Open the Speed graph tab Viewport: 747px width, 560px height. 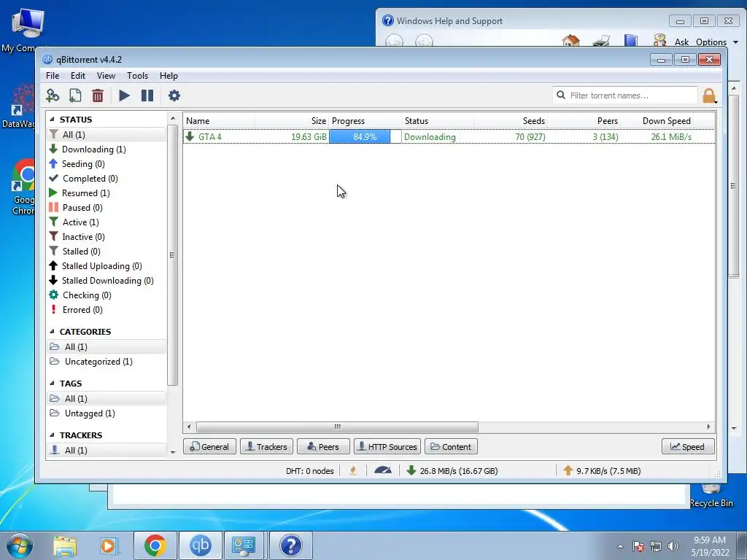[688, 447]
